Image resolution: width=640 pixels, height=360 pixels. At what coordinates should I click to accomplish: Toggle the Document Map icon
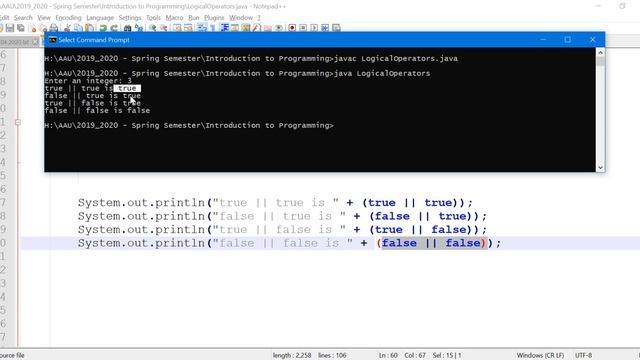coord(246,28)
